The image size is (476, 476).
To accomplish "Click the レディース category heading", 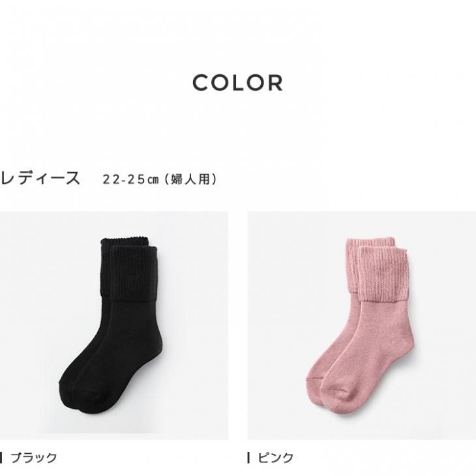I will (40, 178).
